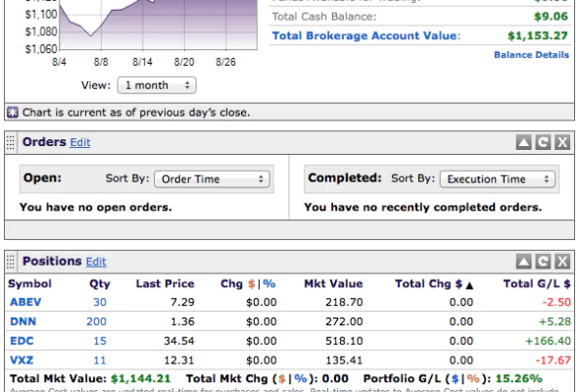Viewport: 579px width, 392px height.
Task: Select Total Mkt Value $1,144.21
Action: 141,378
